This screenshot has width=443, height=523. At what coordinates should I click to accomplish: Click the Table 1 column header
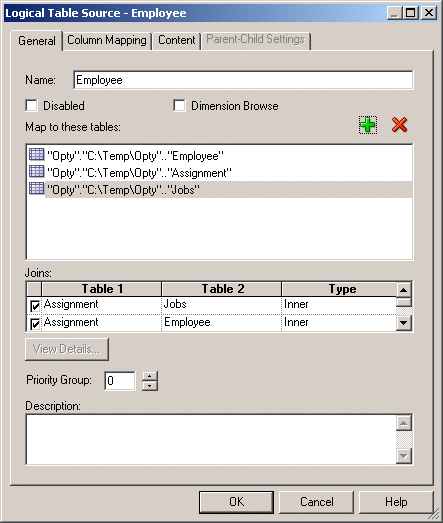pos(102,289)
